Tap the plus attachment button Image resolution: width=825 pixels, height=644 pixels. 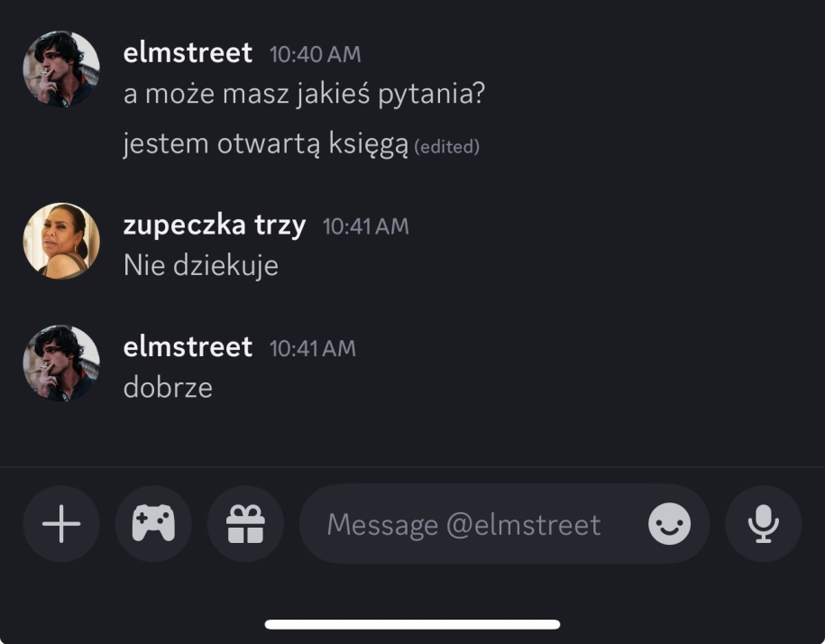[61, 524]
